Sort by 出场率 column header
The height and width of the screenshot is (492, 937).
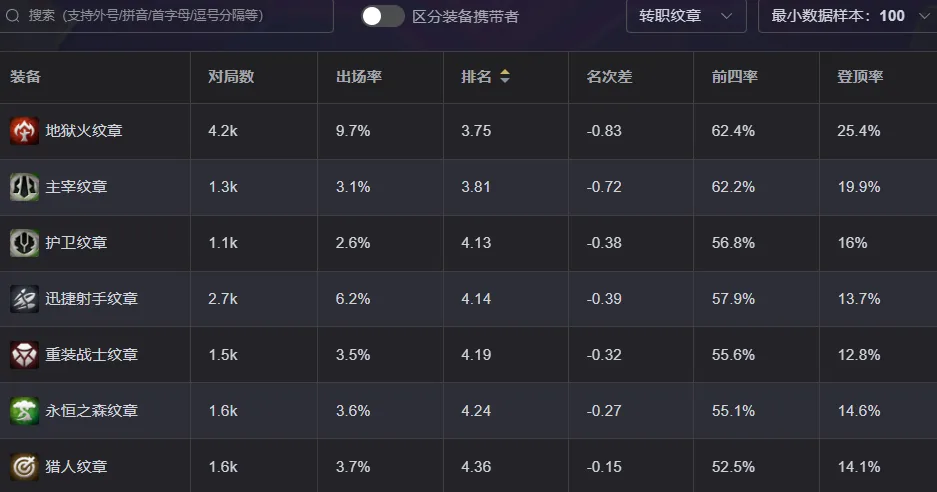point(359,77)
